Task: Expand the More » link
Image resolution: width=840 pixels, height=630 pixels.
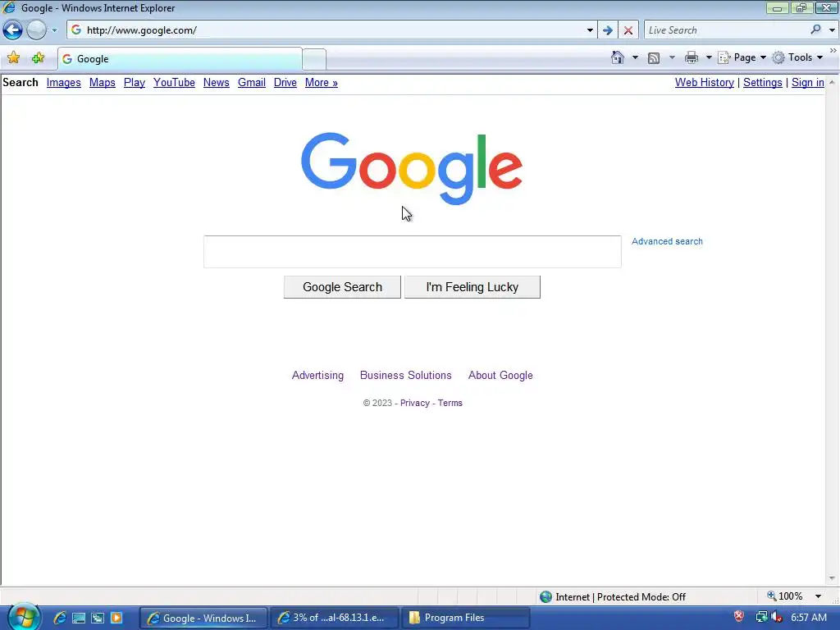Action: pyautogui.click(x=322, y=83)
